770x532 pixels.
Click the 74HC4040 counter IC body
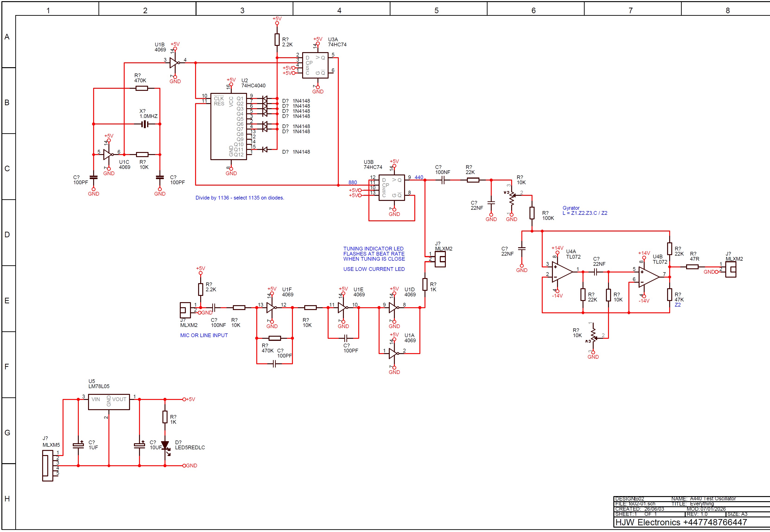tap(228, 127)
